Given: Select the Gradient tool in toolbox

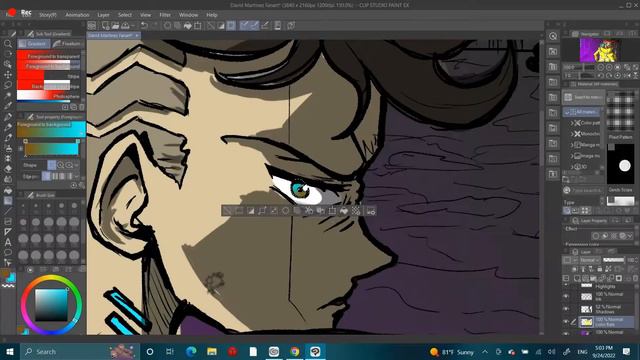Looking at the screenshot, I should 8,200.
